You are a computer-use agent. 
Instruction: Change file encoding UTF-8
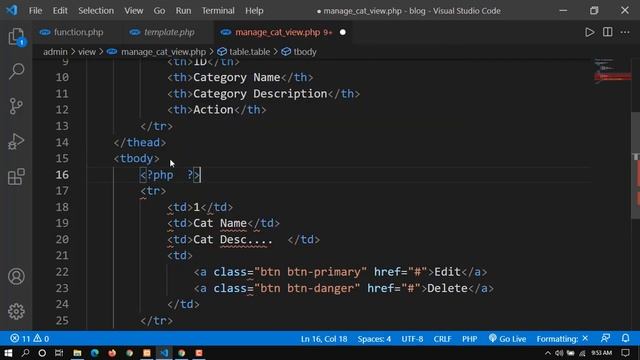click(412, 339)
